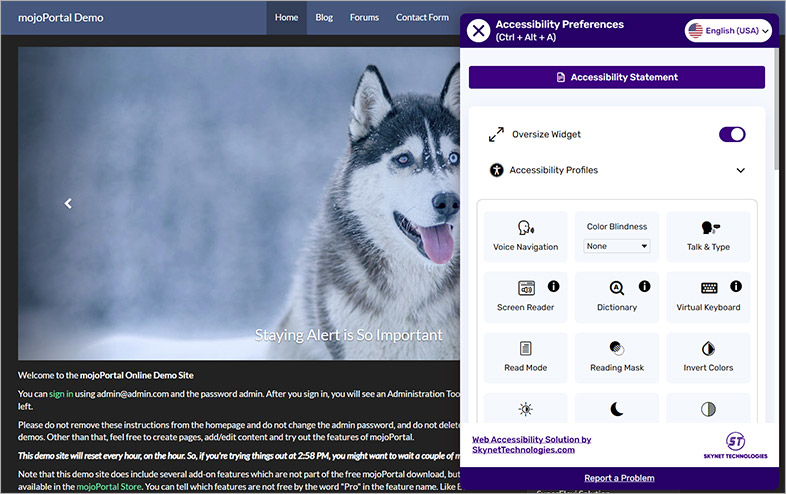Click the Accessibility Profiles person icon
786x494 pixels.
[x=496, y=170]
